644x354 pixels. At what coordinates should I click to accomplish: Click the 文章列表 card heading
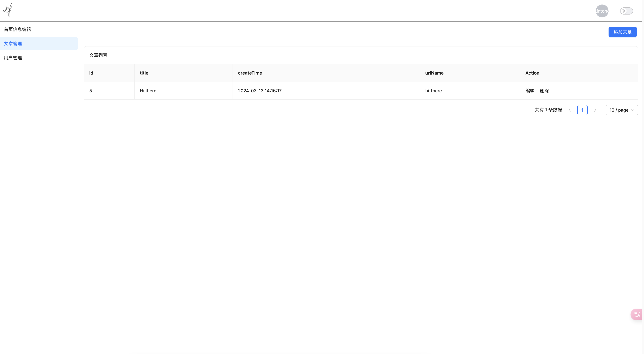click(x=98, y=55)
